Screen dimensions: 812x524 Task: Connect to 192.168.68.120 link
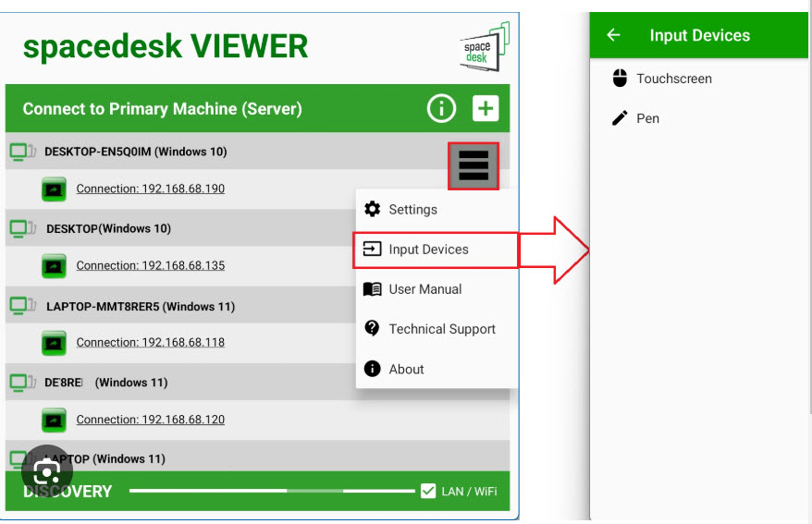pyautogui.click(x=150, y=419)
